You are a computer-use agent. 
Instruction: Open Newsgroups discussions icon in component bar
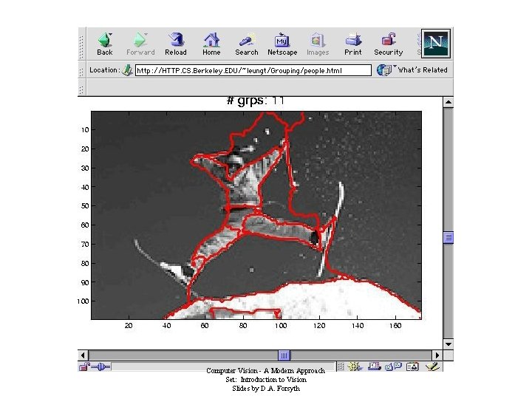(394, 366)
